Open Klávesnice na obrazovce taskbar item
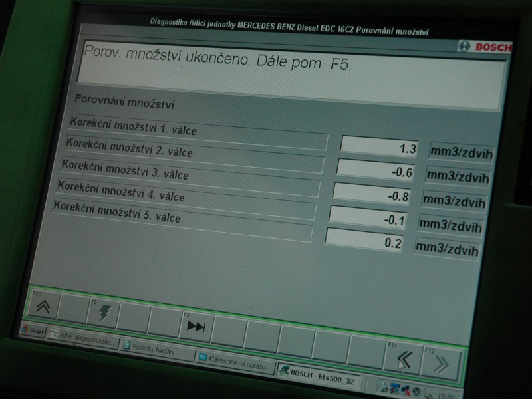The height and width of the screenshot is (399, 532). pos(236,362)
